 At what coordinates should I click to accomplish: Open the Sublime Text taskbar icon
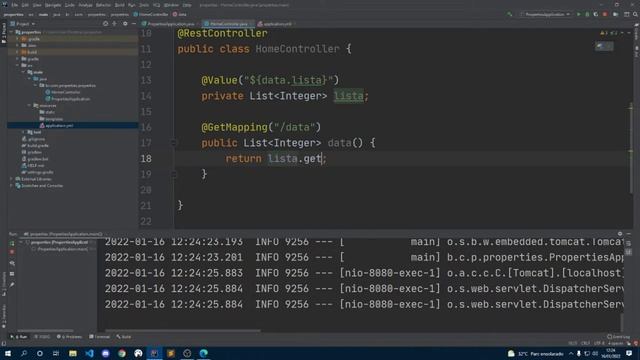tap(171, 353)
